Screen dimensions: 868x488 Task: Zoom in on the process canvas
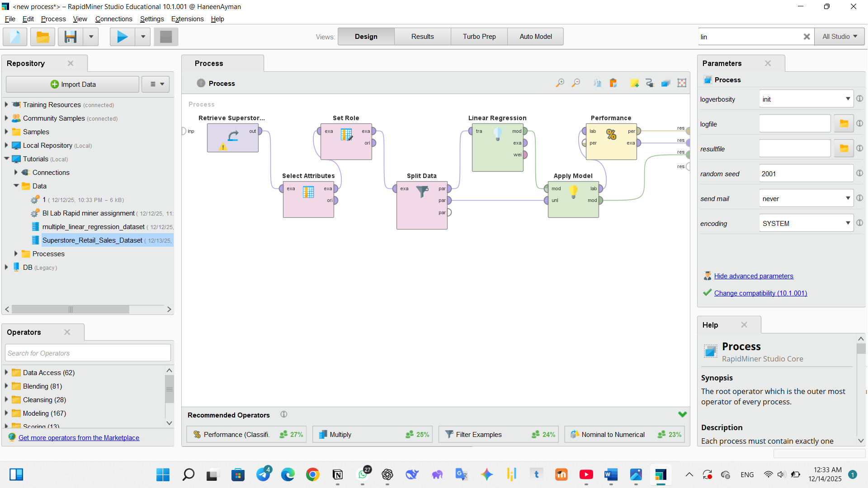[560, 83]
